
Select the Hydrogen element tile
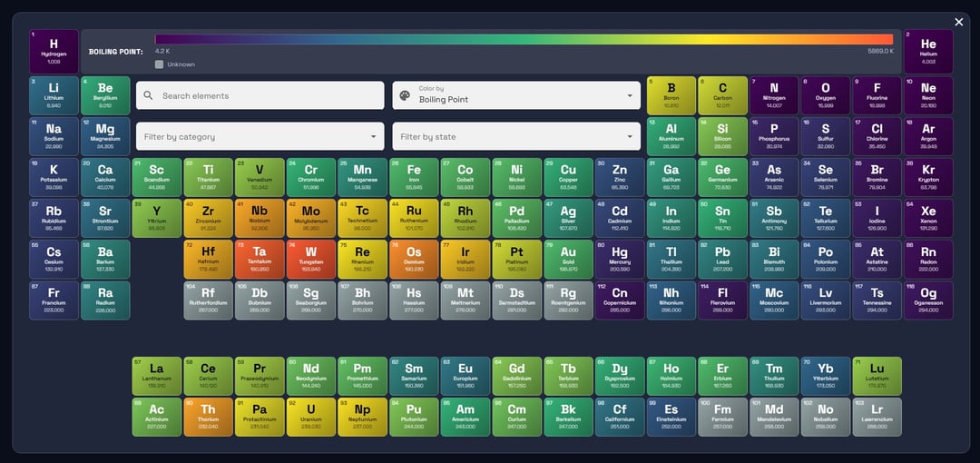click(x=54, y=51)
